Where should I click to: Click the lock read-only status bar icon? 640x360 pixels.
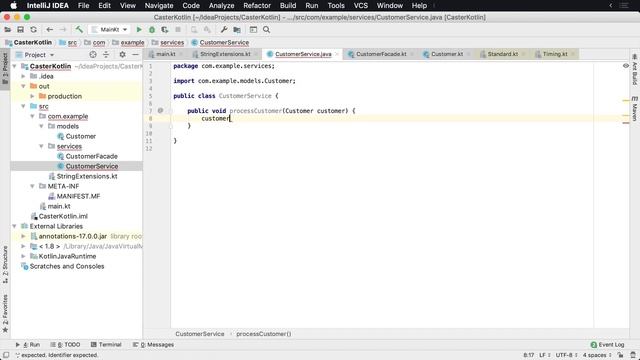(x=620, y=355)
